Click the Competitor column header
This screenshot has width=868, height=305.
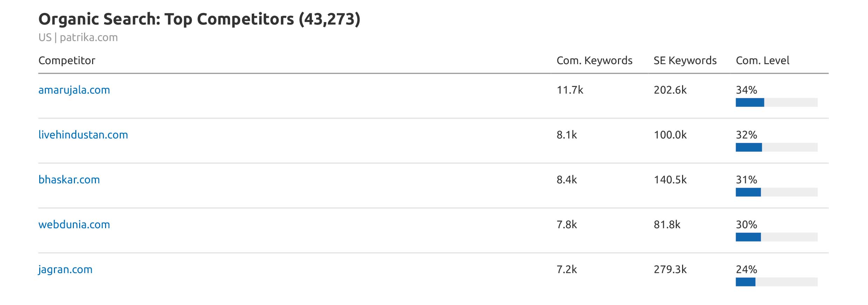[67, 61]
